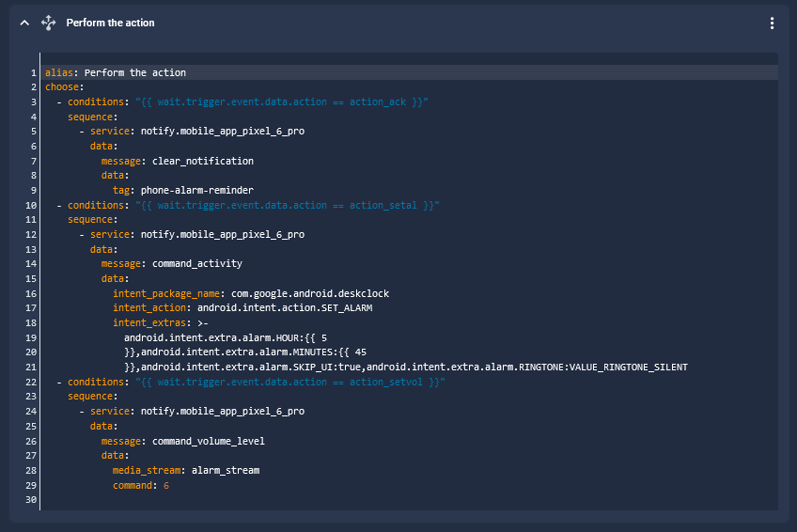The image size is (797, 532).
Task: Collapse the Perform the action card
Action: tap(25, 23)
